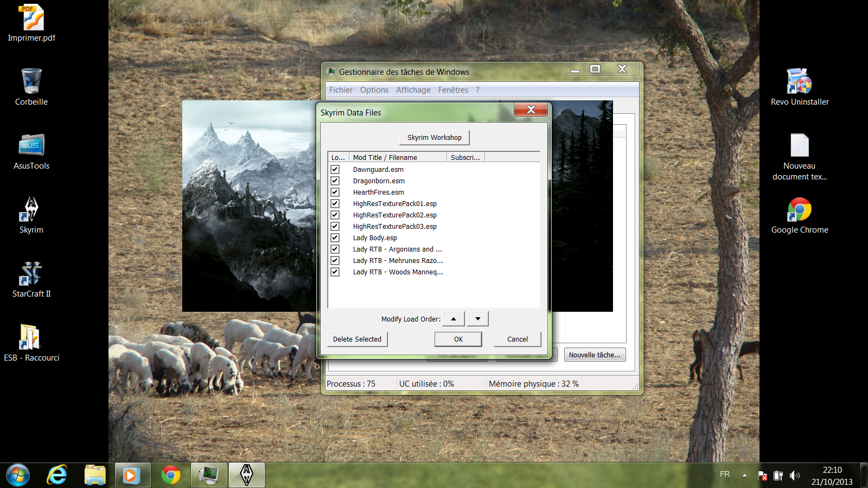Select the Revo Uninstaller desktop icon

800,87
